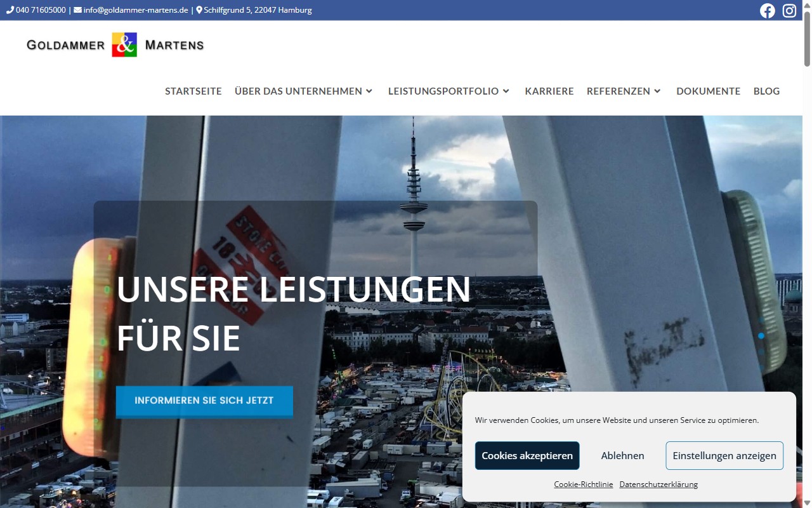Go to the Karriere page
812x508 pixels.
pyautogui.click(x=549, y=91)
